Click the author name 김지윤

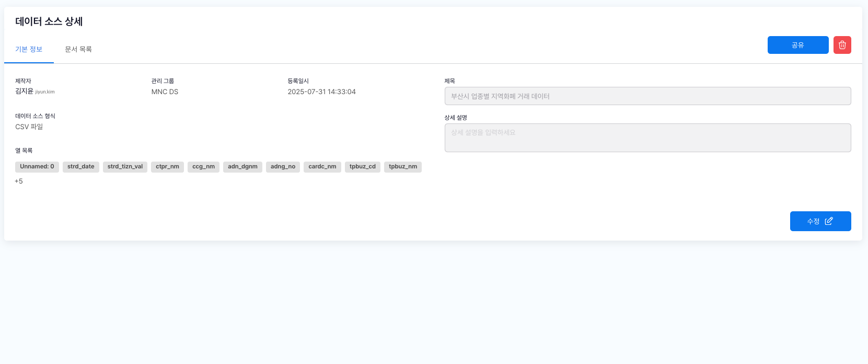[x=24, y=92]
